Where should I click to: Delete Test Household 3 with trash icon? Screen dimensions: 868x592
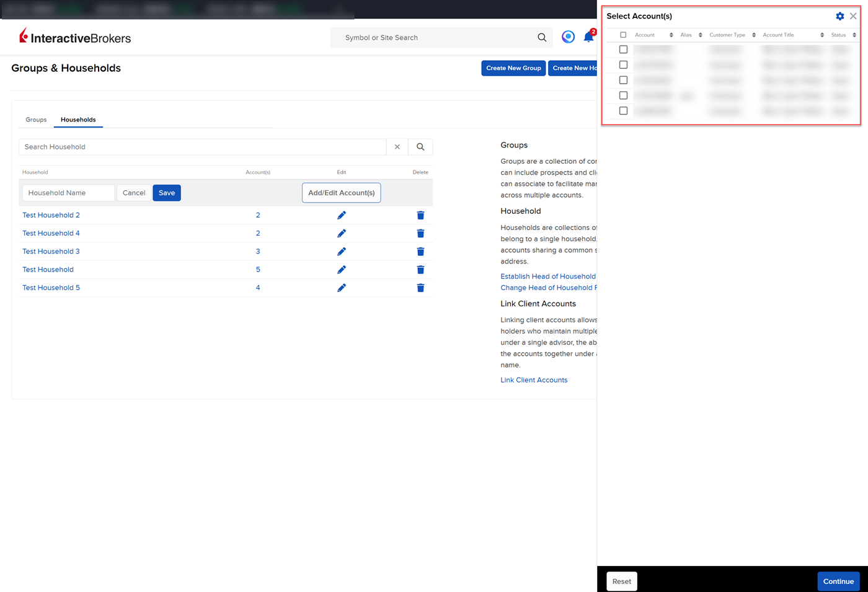[x=420, y=251]
